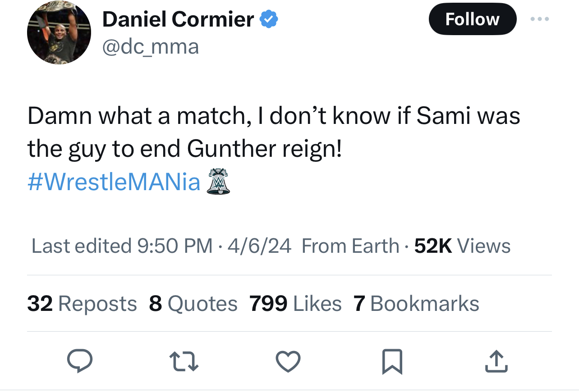Click the 52K Views counter
Image resolution: width=579 pixels, height=392 pixels.
point(462,246)
